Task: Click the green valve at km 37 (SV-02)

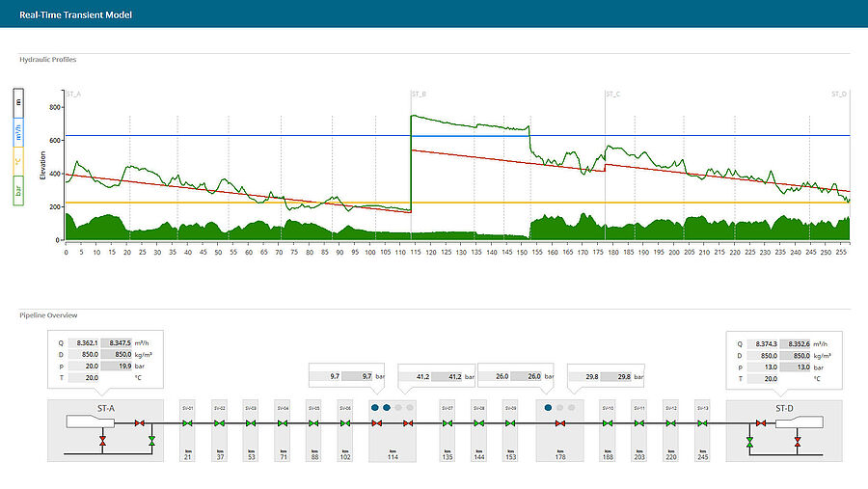Action: 219,423
